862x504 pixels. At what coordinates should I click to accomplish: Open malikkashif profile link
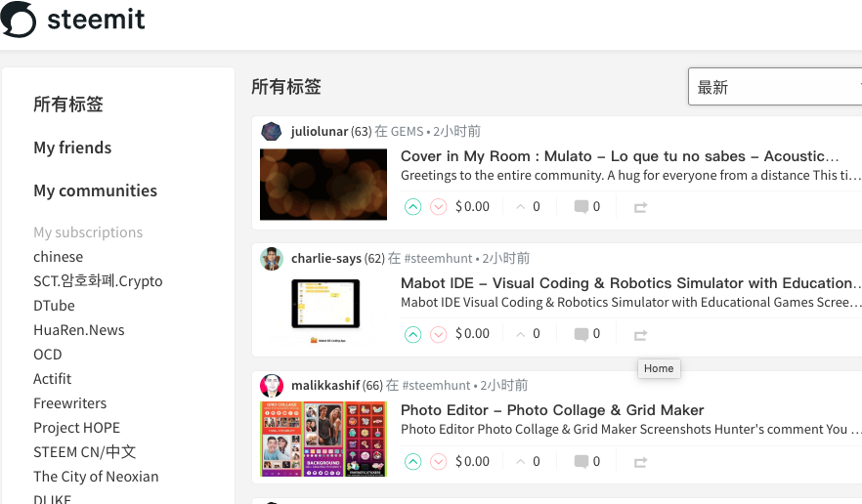(x=325, y=385)
